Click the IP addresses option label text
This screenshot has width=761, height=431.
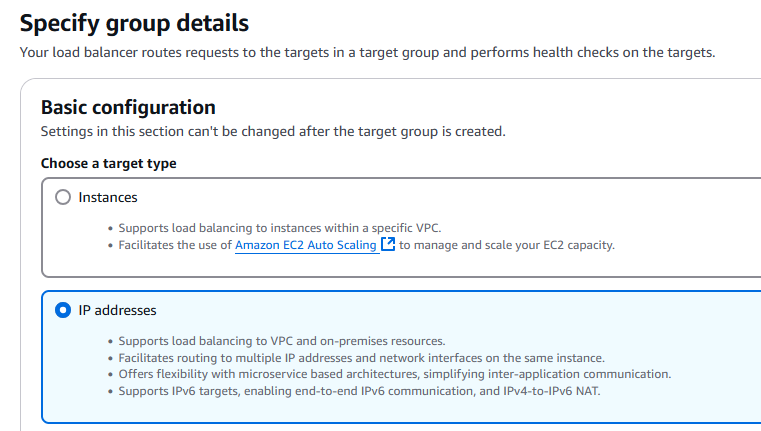[117, 310]
